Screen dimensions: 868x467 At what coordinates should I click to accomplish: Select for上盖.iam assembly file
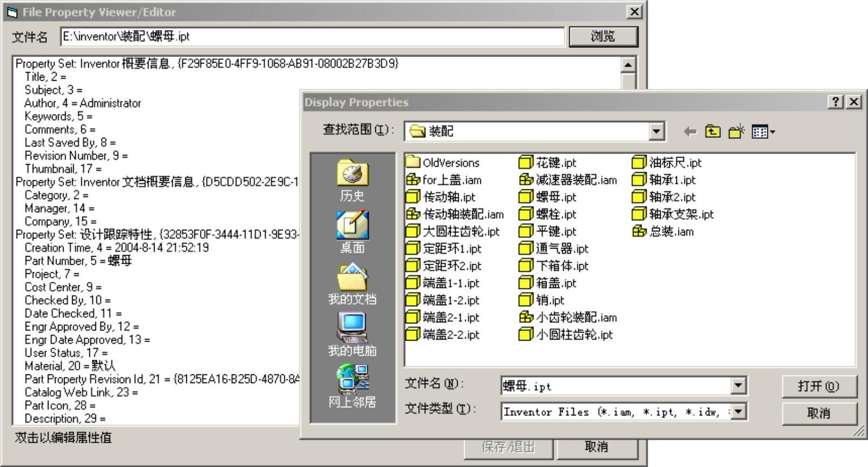[x=444, y=180]
